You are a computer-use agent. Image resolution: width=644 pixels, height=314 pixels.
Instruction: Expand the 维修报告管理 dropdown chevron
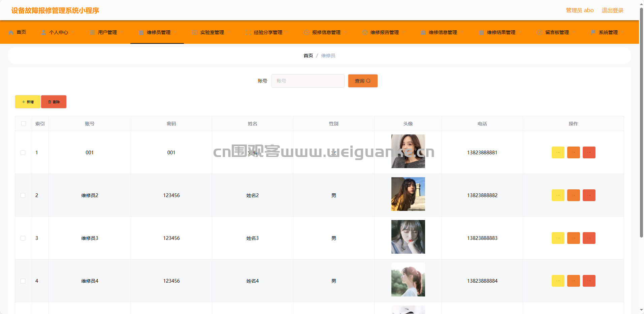coord(404,32)
